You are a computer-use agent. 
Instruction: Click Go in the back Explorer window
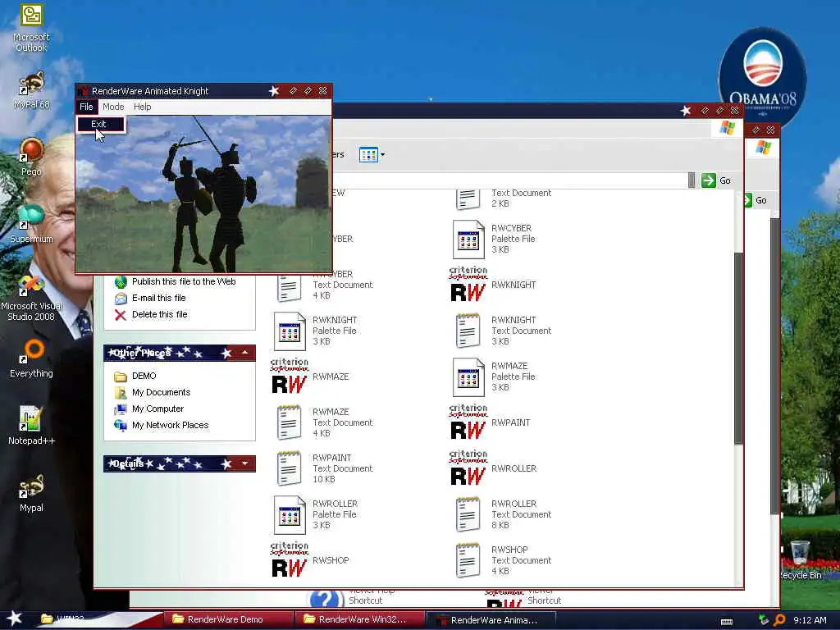coord(756,200)
